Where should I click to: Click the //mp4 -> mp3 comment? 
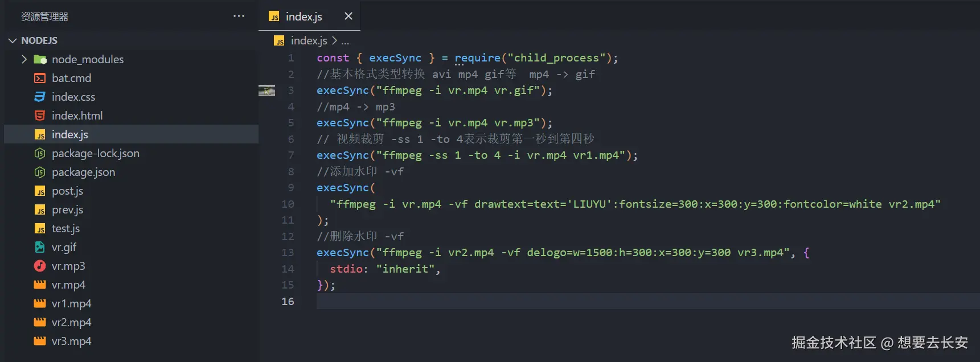coord(356,106)
